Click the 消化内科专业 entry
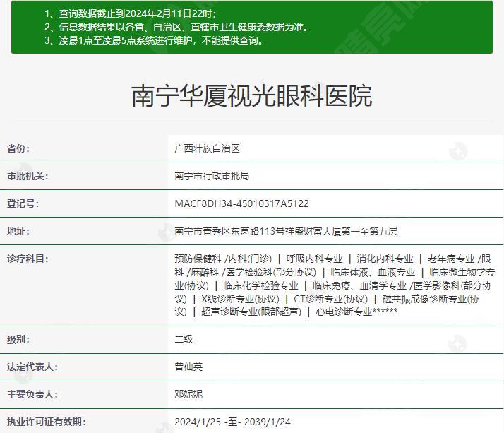This screenshot has height=433, width=504. point(385,259)
